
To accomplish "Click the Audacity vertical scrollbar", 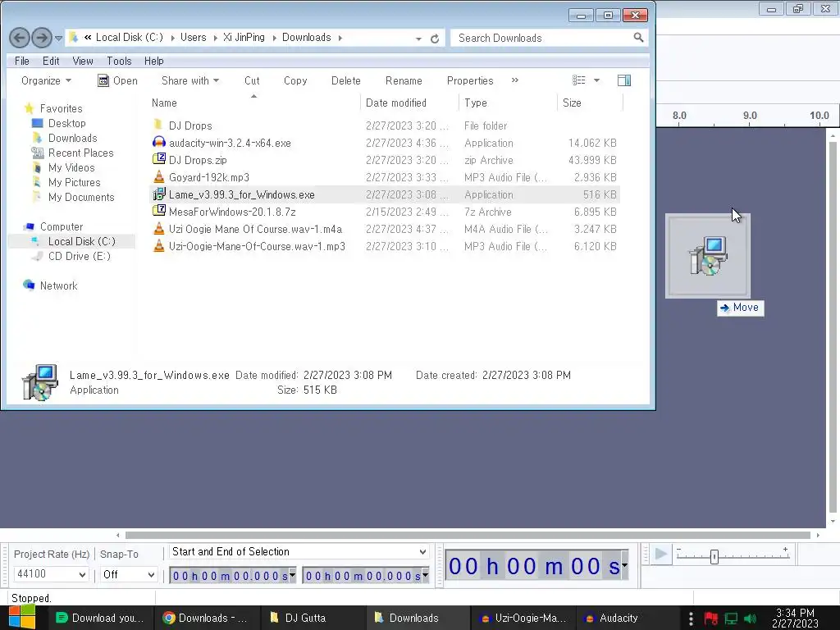I will click(x=833, y=326).
